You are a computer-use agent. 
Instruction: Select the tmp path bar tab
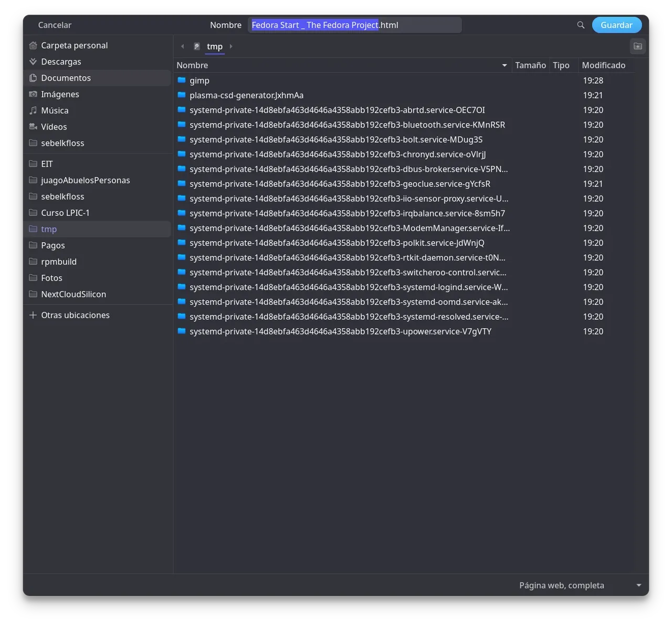pos(215,46)
